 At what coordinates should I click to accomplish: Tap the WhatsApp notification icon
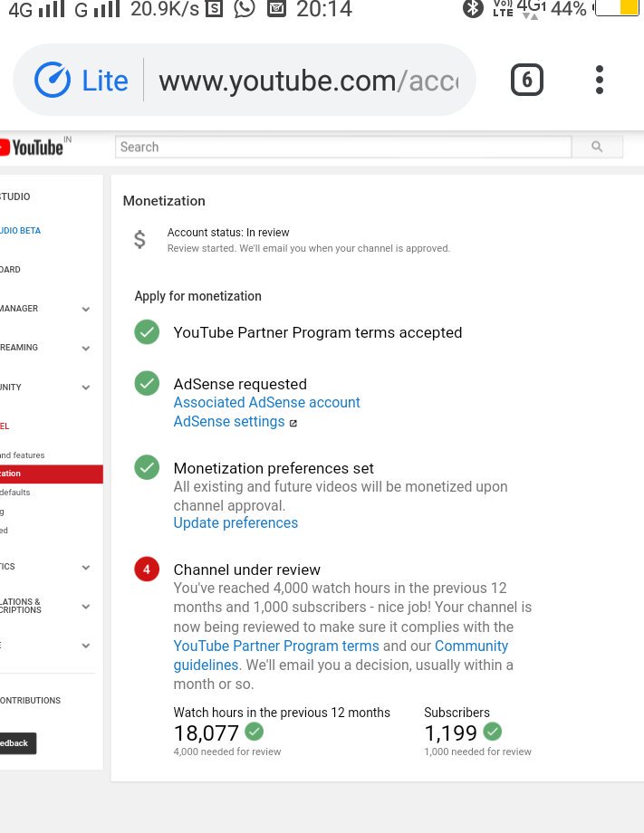[x=245, y=8]
